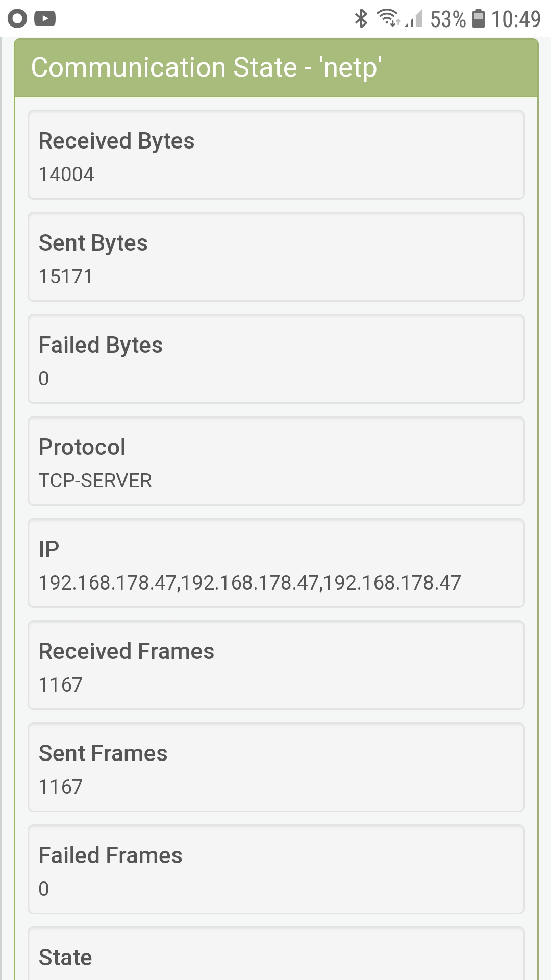Tap the YouTube notification icon
Viewport: 551px width, 980px height.
[x=45, y=19]
